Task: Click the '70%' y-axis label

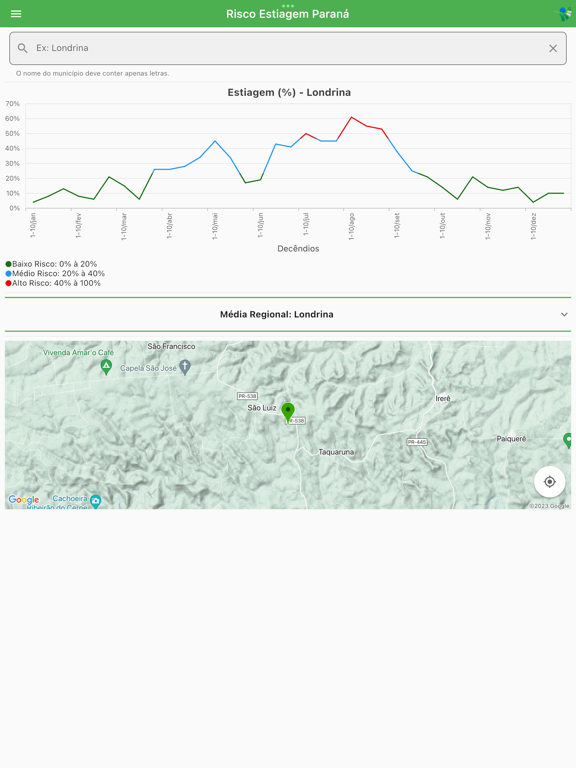Action: tap(12, 104)
